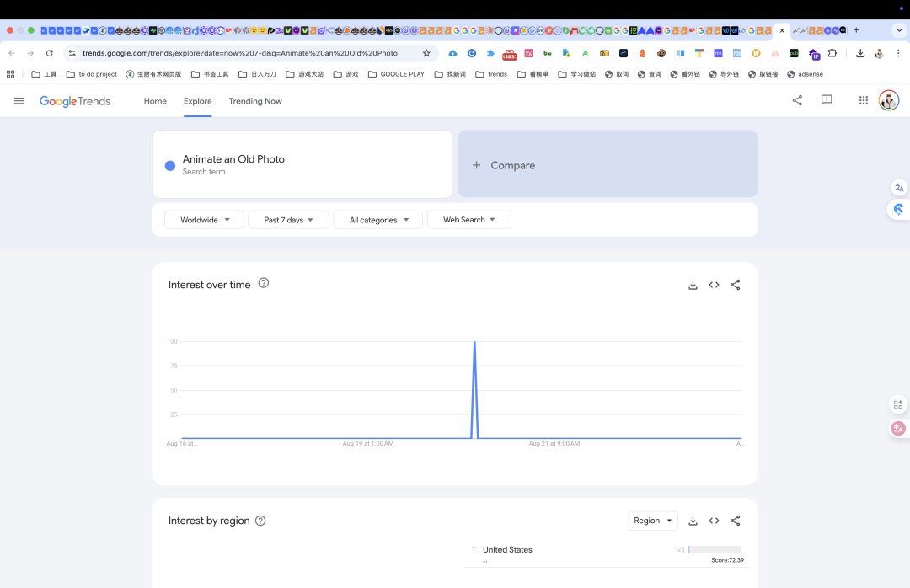Open the All categories dropdown
This screenshot has height=588, width=910.
(377, 219)
